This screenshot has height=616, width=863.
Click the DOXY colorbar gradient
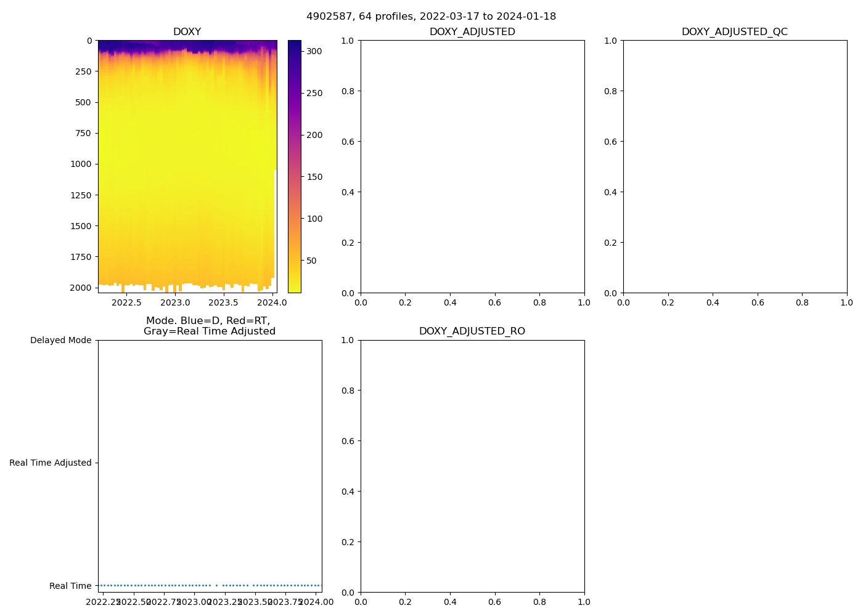point(294,166)
